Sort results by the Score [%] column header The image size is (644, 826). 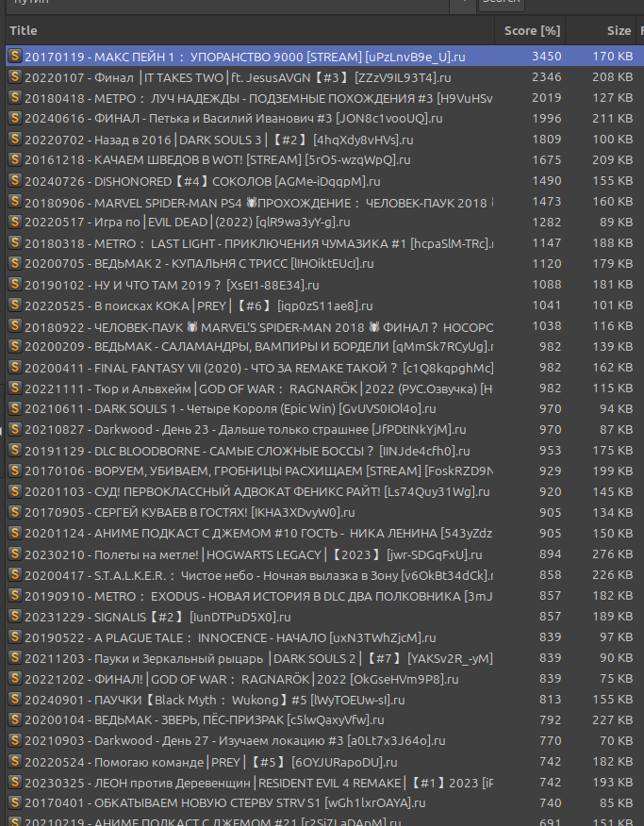click(x=530, y=30)
